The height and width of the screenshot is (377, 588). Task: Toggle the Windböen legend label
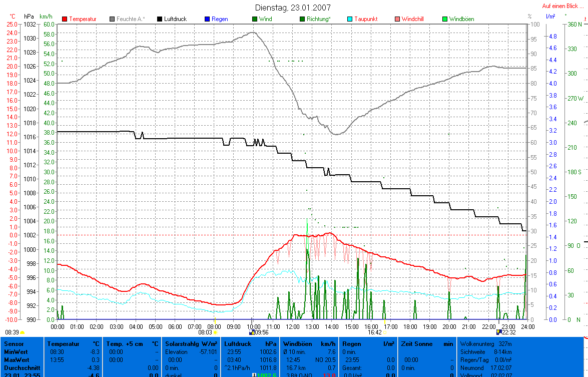pyautogui.click(x=461, y=19)
